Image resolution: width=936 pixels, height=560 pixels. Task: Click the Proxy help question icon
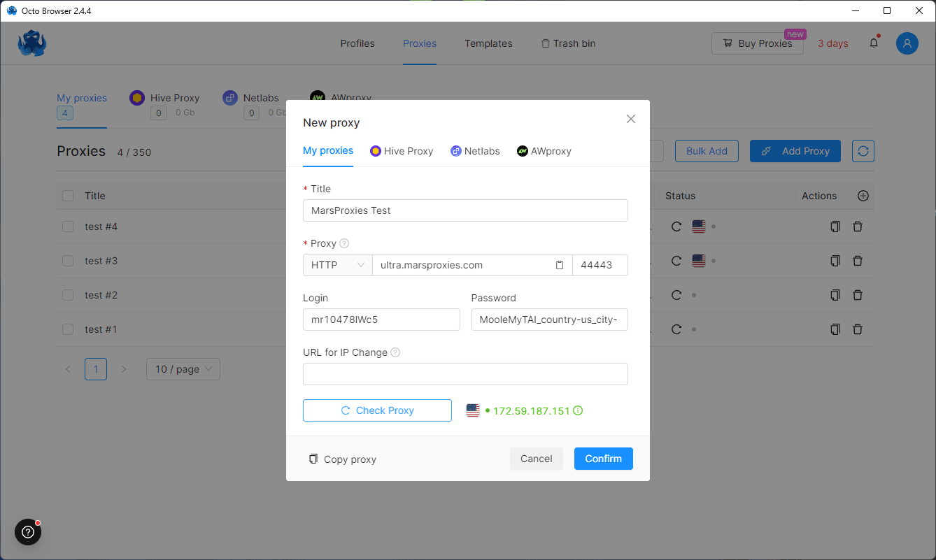(x=344, y=243)
